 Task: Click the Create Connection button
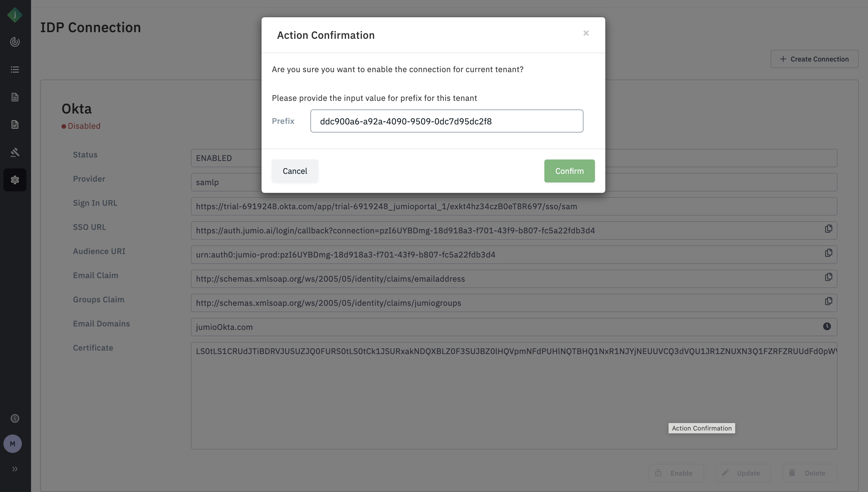tap(814, 59)
